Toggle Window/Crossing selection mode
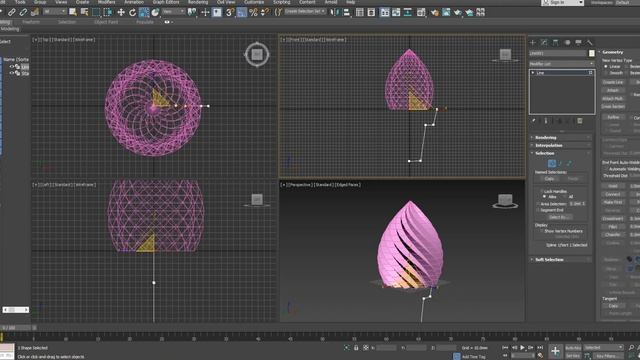640x360 pixels. coord(108,13)
